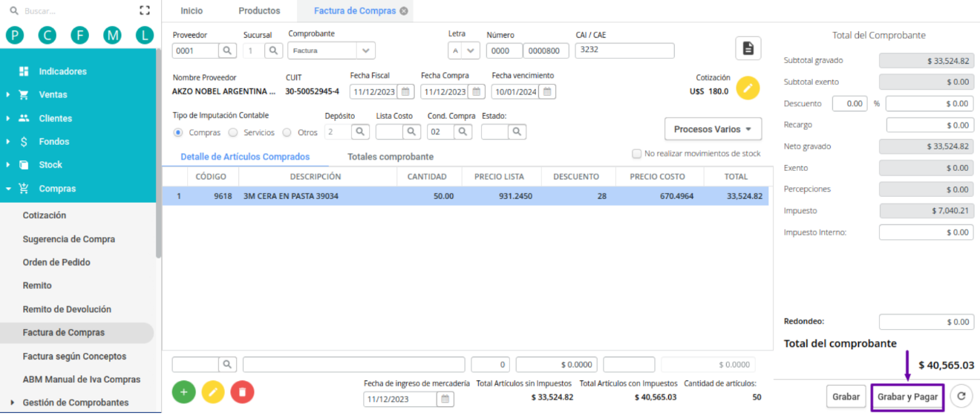Select row 3M CERA EN PASTA 39034
The height and width of the screenshot is (416, 980).
coord(465,196)
